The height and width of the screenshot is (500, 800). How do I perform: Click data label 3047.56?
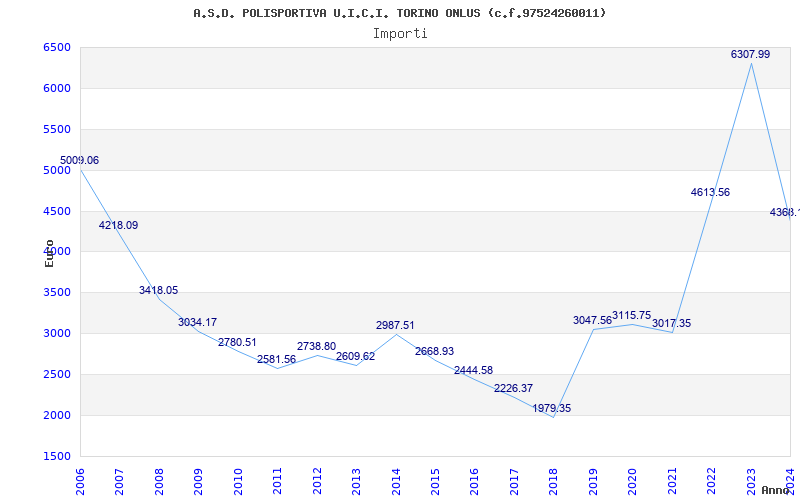point(592,320)
